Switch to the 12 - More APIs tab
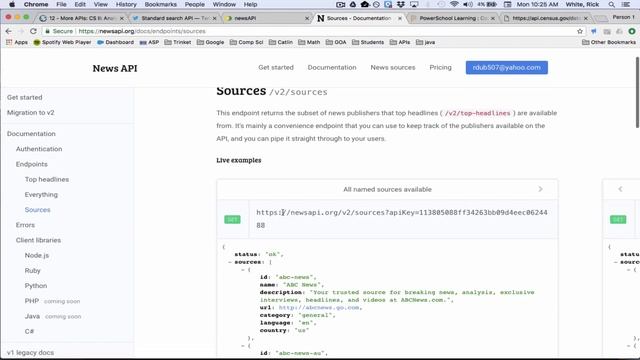Viewport: 640px width, 360px height. (81, 18)
